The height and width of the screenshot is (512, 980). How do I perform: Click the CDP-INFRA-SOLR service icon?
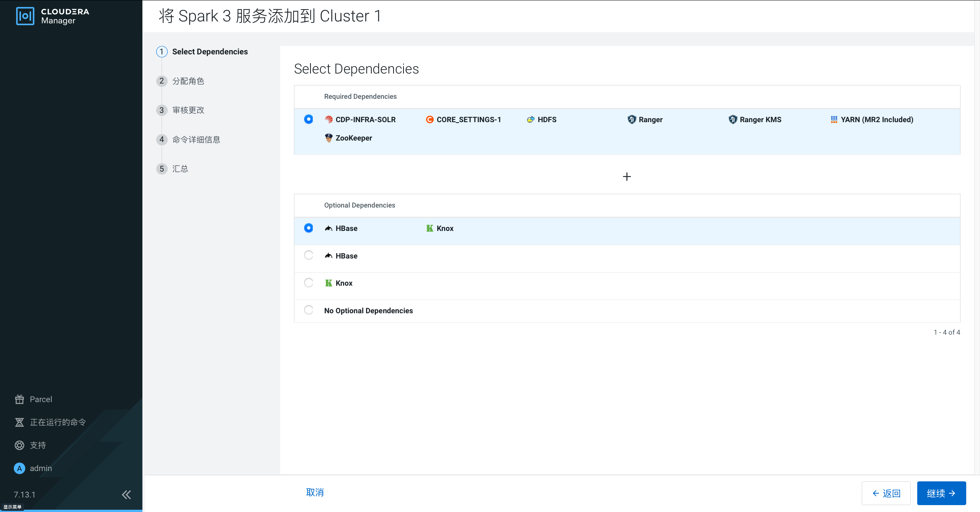tap(328, 119)
